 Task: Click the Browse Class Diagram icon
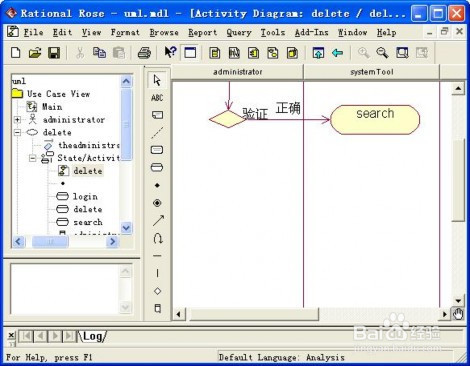(x=214, y=53)
